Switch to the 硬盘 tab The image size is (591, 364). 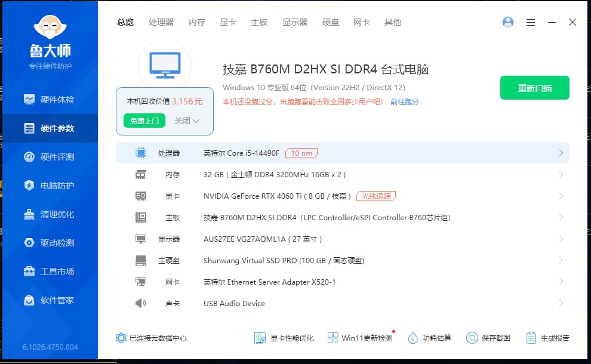click(x=331, y=22)
